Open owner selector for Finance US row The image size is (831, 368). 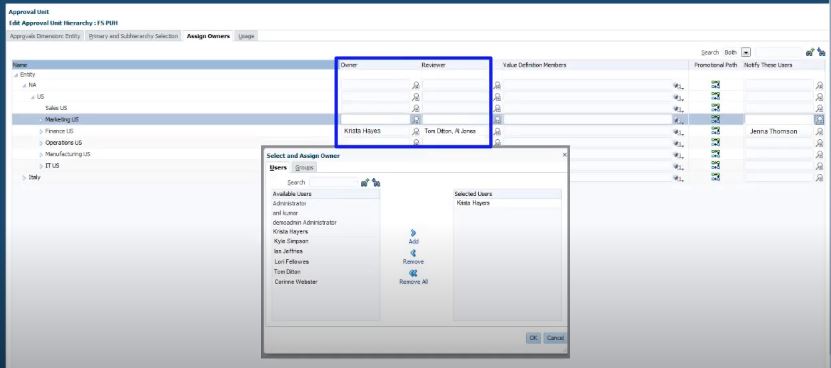pyautogui.click(x=416, y=131)
